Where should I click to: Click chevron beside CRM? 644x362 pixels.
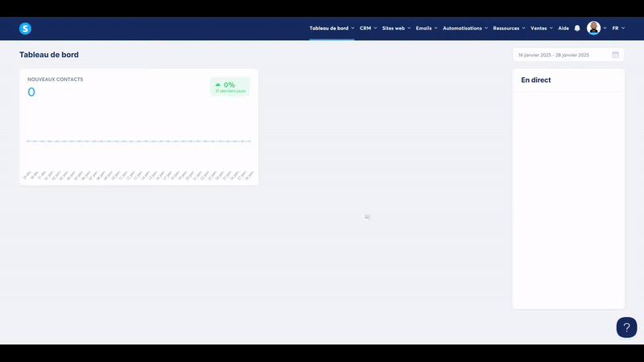(x=375, y=28)
